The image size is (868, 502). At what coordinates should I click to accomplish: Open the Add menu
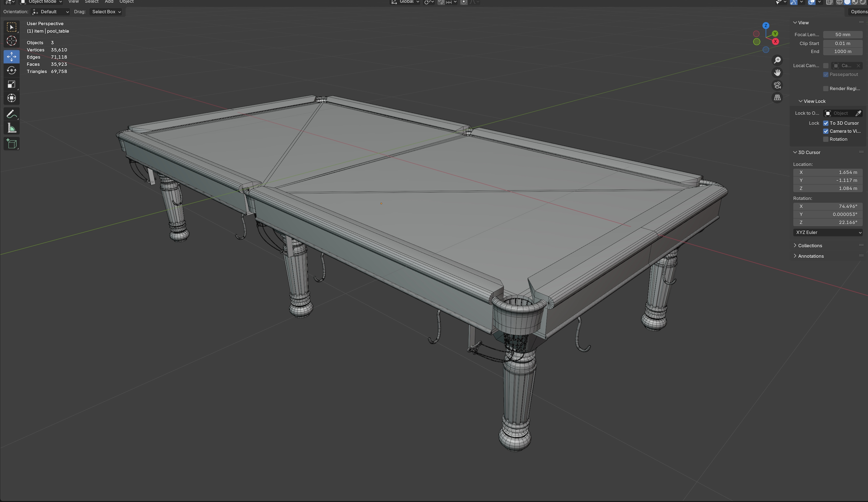(x=109, y=2)
